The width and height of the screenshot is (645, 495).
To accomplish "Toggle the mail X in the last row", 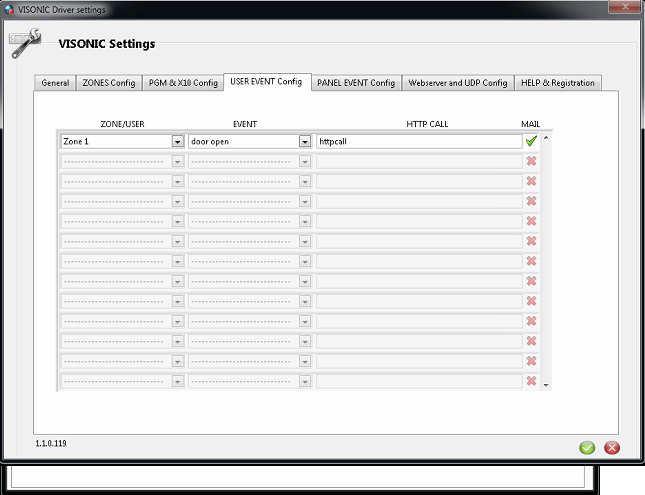I will point(531,381).
